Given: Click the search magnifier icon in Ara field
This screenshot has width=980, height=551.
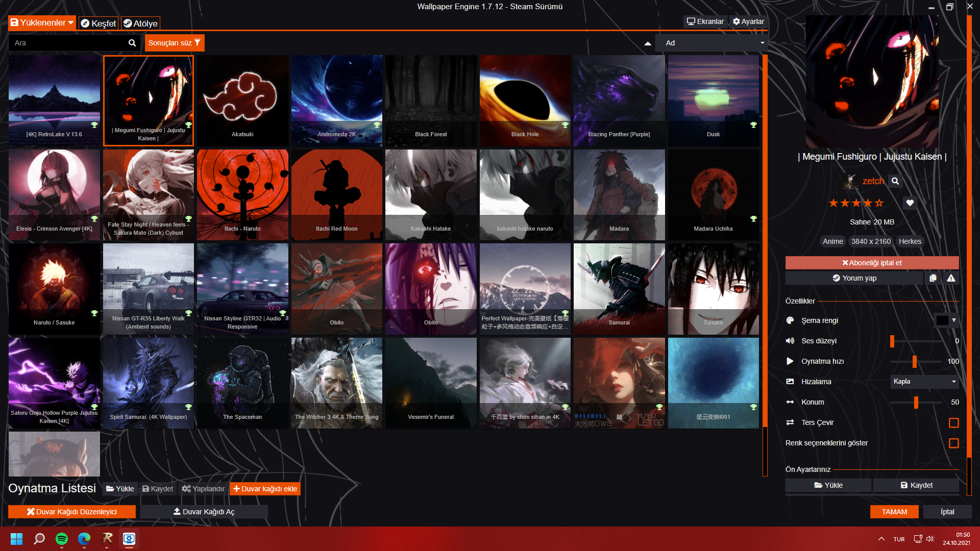Looking at the screenshot, I should pos(132,43).
